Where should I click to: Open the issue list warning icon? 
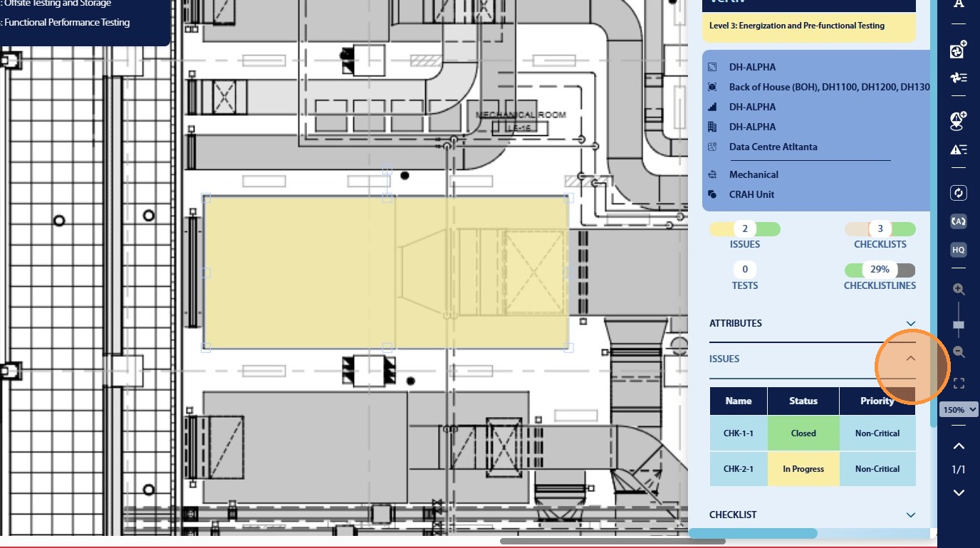959,149
